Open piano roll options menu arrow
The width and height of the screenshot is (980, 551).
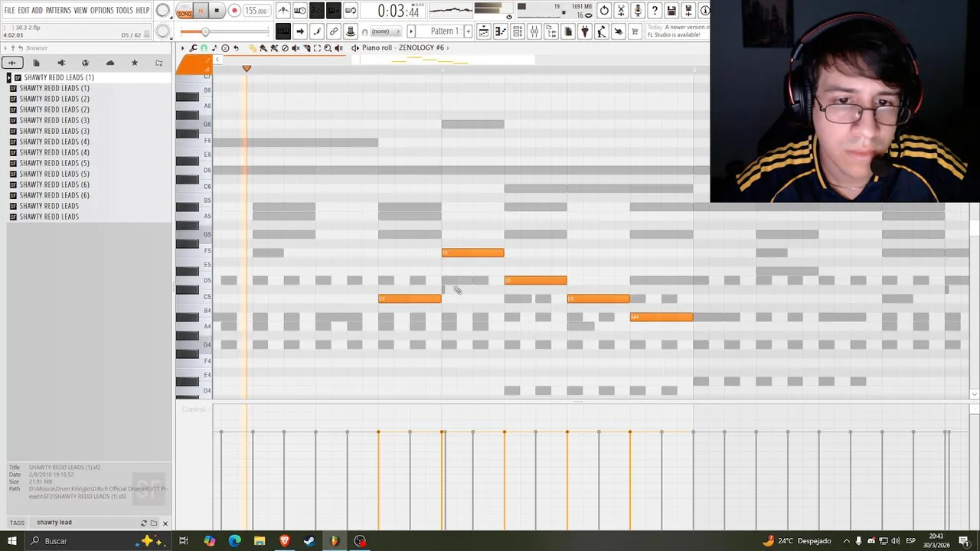click(182, 48)
